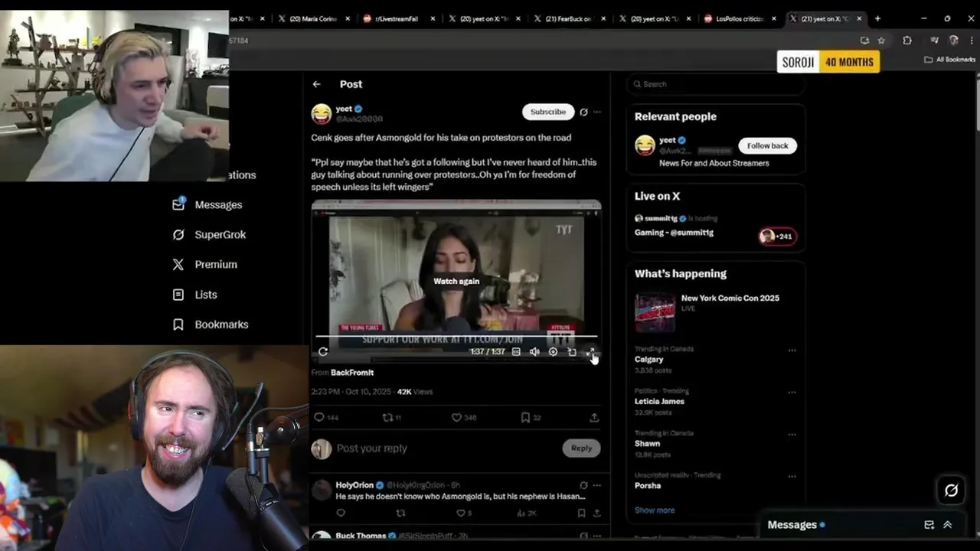Open Premium in the sidebar
Image resolution: width=980 pixels, height=551 pixels.
pyautogui.click(x=215, y=264)
